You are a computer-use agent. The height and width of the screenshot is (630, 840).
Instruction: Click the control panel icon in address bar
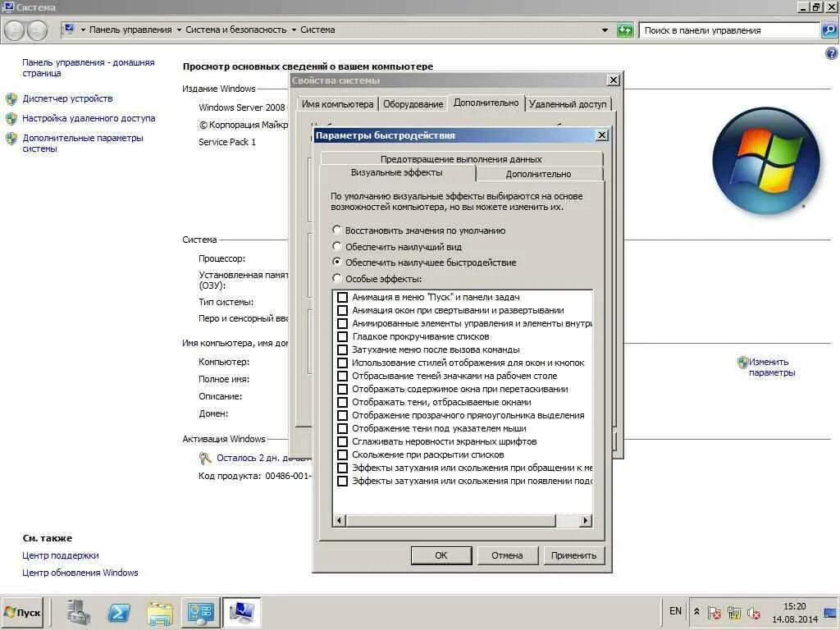[x=69, y=29]
